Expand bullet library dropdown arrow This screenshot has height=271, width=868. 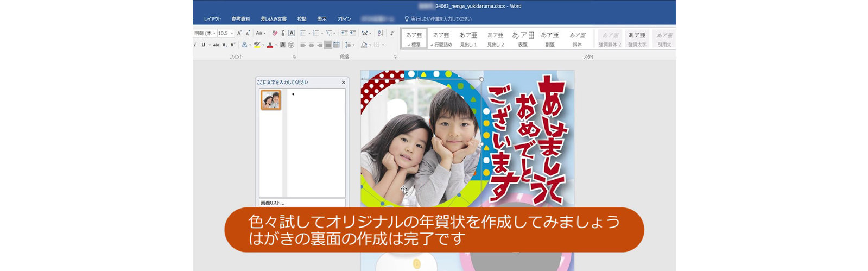pos(309,33)
